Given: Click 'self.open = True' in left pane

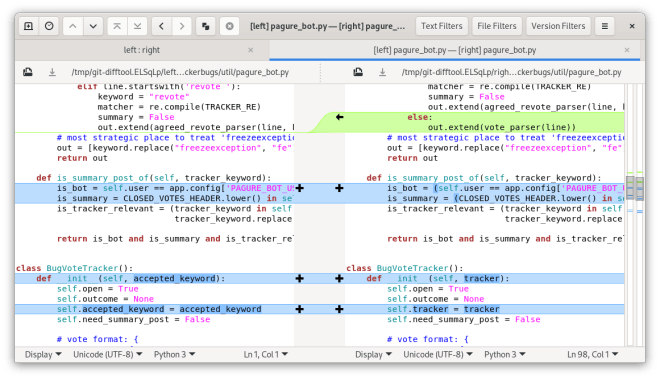Looking at the screenshot, I should click(98, 289).
